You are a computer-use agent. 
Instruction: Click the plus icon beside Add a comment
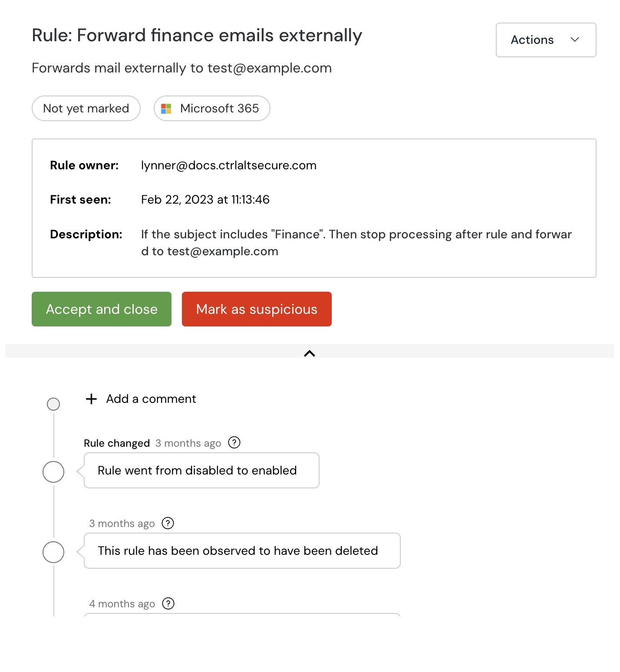pyautogui.click(x=91, y=399)
